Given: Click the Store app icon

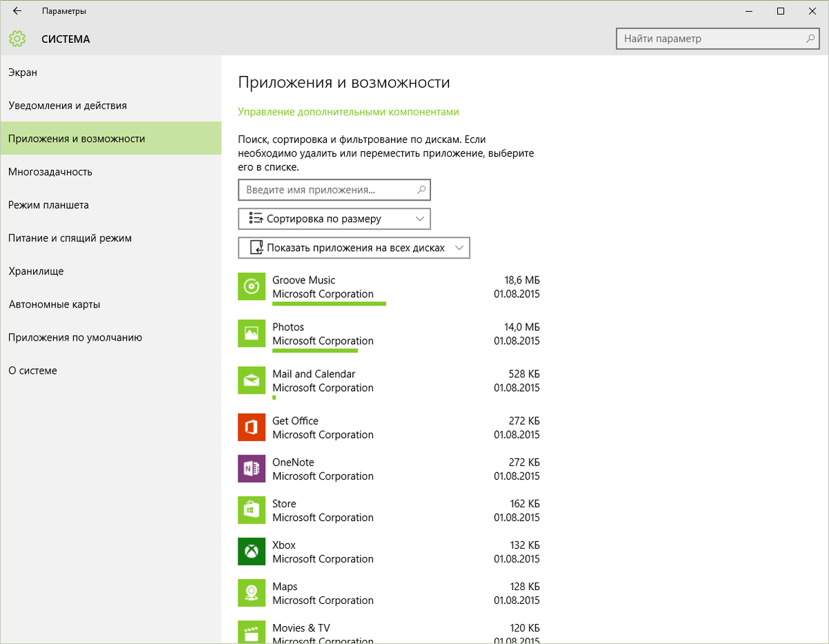Looking at the screenshot, I should 251,510.
